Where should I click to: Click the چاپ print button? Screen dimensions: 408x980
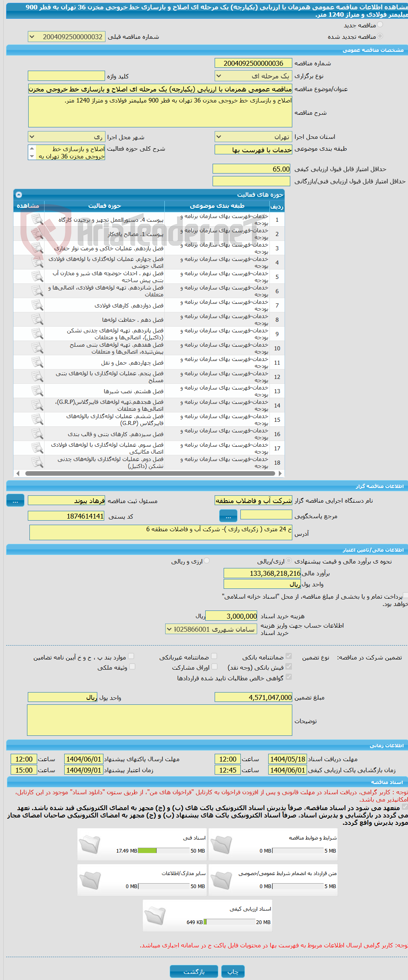pyautogui.click(x=233, y=971)
